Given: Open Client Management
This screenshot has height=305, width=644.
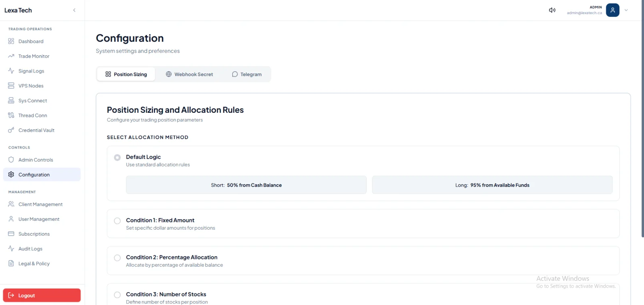Looking at the screenshot, I should [42, 204].
